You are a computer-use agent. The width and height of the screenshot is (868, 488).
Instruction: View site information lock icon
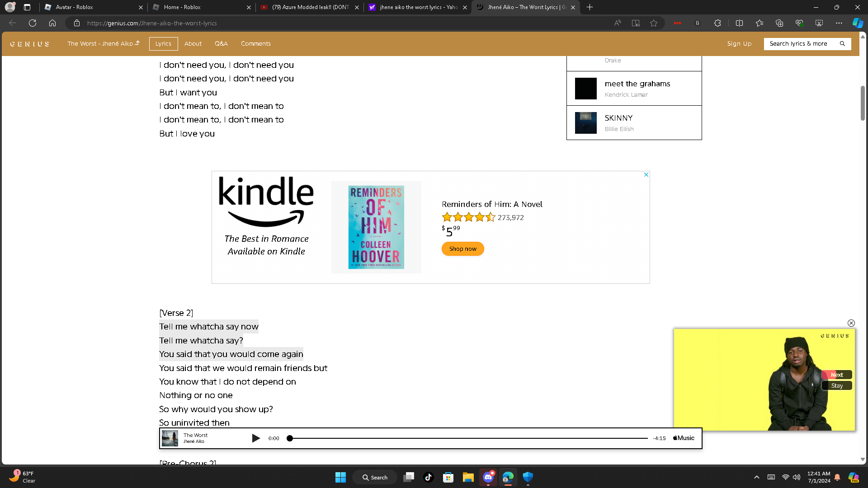pos(77,23)
